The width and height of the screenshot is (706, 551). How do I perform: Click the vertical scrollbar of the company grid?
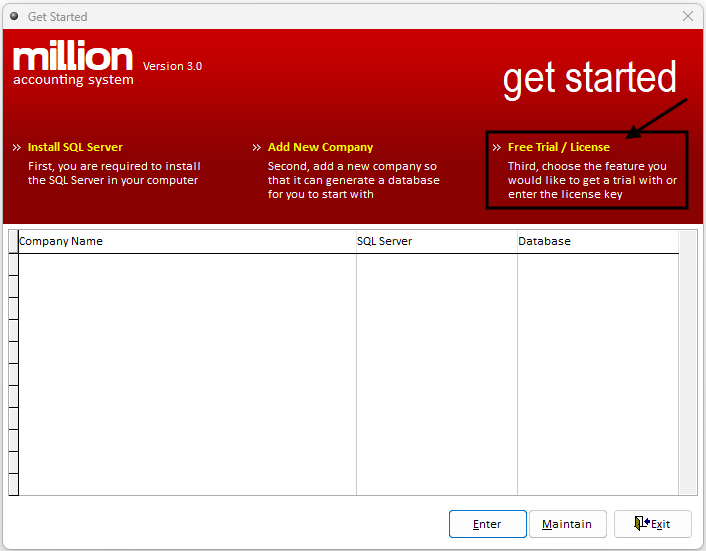(688, 363)
